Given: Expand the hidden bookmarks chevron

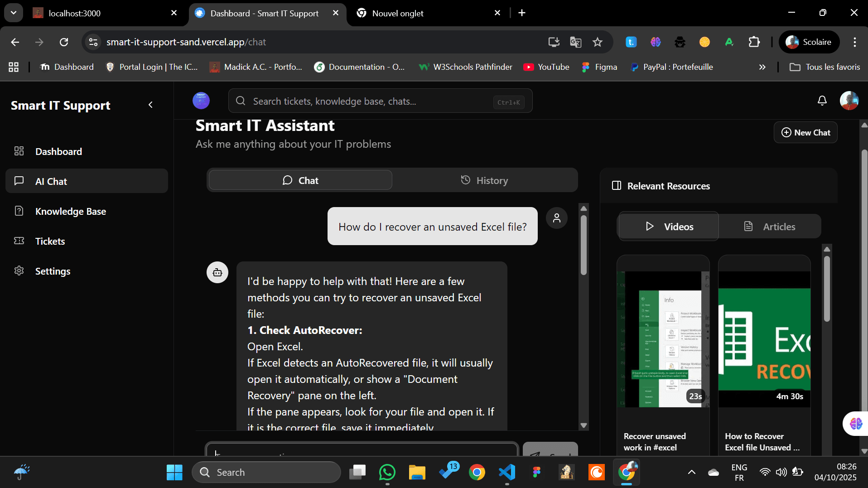Looking at the screenshot, I should (x=762, y=67).
